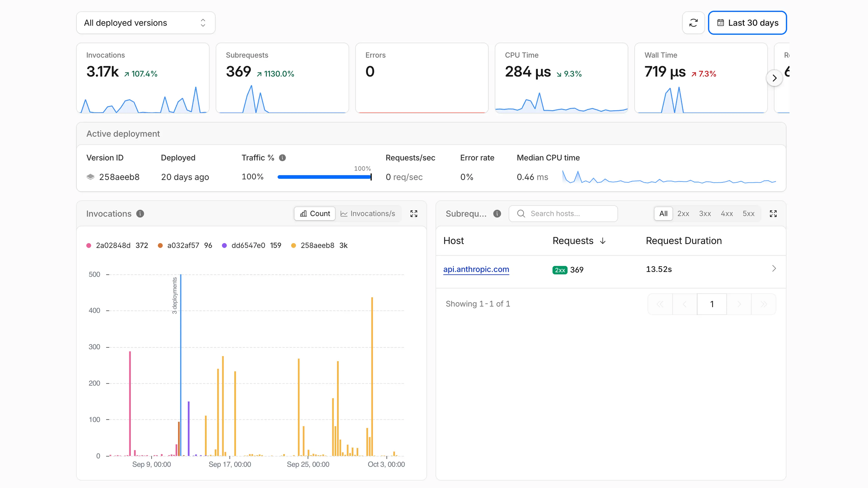Filter subrequests by 2xx status

pos(683,213)
